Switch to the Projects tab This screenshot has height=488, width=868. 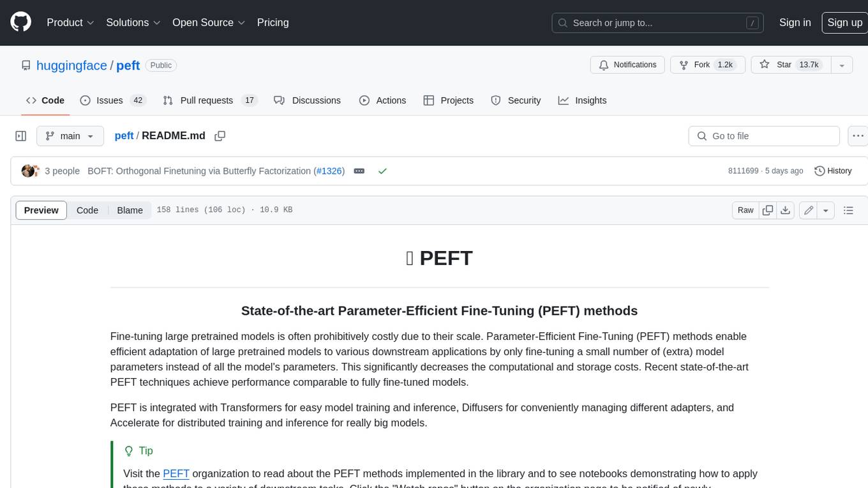pos(449,100)
